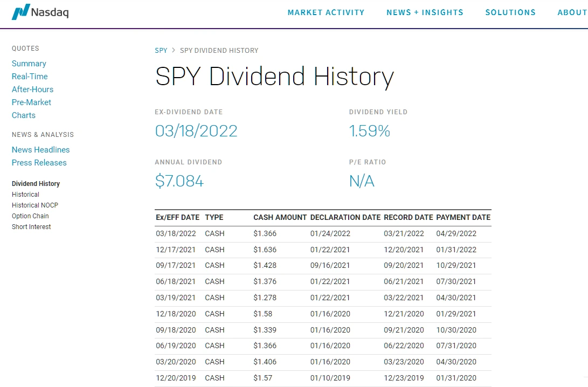Viewport: 588px width, 387px height.
Task: Click the $1.58 cash amount cell
Action: (x=263, y=314)
